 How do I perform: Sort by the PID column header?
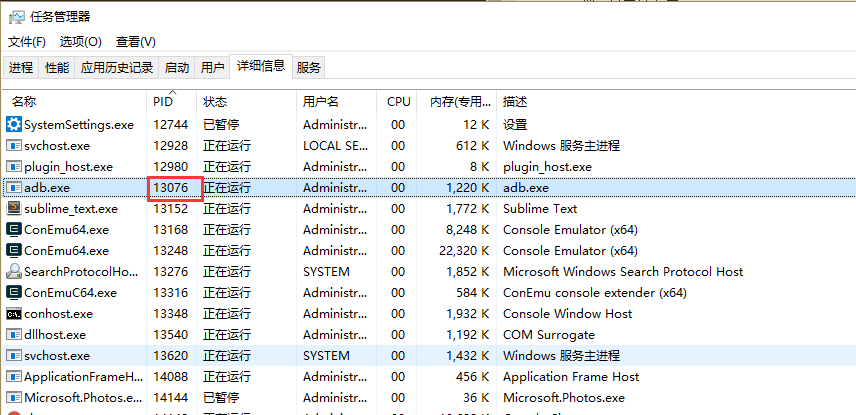pyautogui.click(x=171, y=102)
